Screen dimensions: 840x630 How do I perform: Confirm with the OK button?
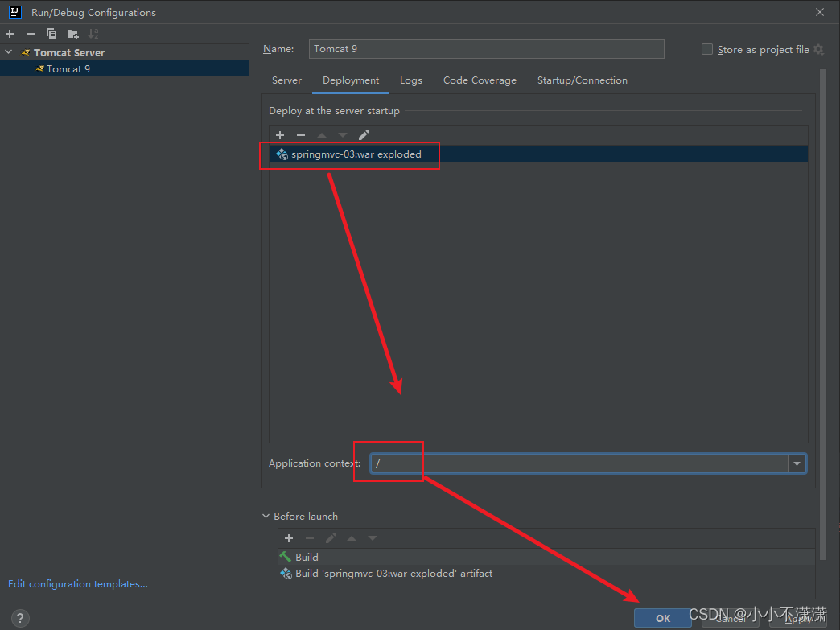tap(663, 618)
